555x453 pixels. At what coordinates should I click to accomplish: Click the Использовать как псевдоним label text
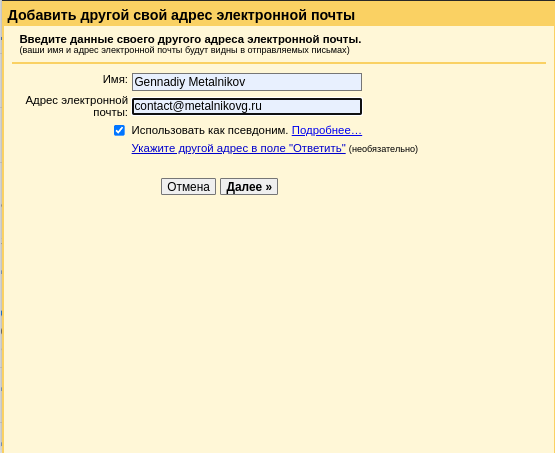click(x=210, y=130)
